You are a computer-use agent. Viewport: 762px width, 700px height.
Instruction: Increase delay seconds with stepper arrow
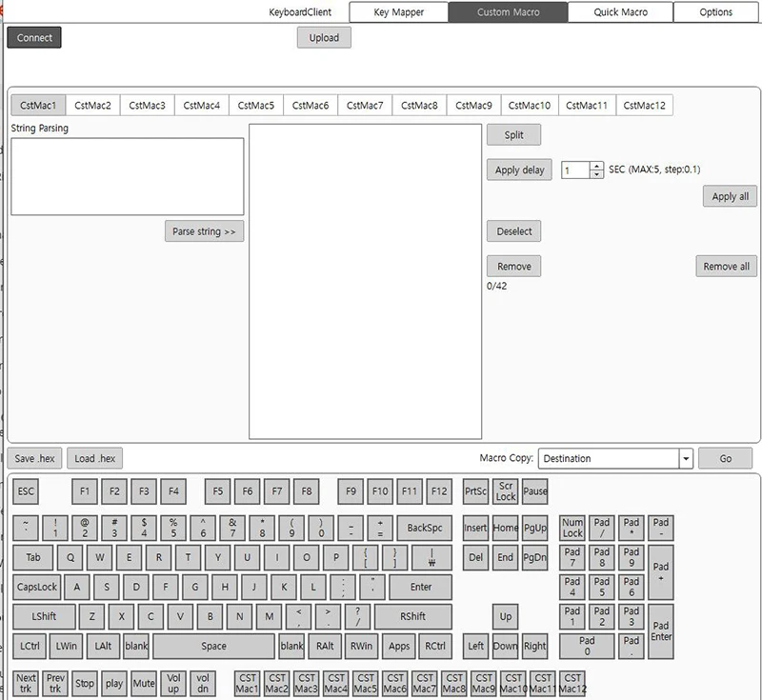(597, 166)
